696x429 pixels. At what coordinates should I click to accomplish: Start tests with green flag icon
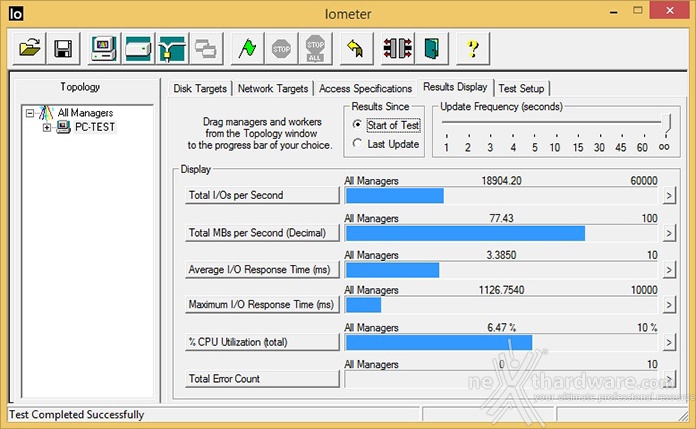click(x=247, y=48)
